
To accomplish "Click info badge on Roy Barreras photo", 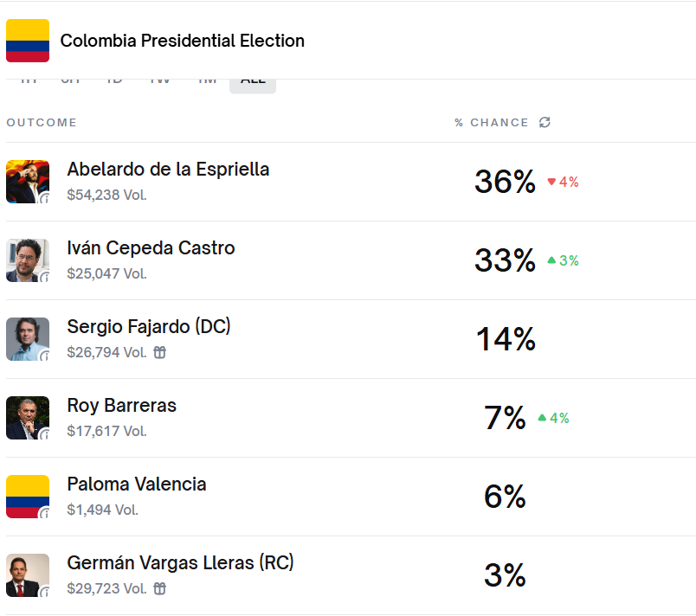I will 45,434.
